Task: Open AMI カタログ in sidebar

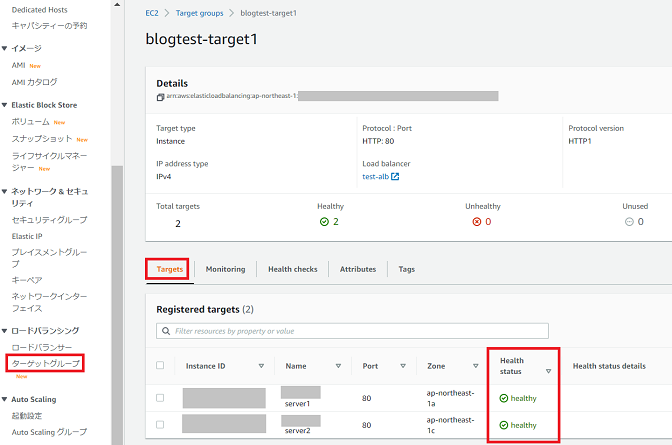Action: point(34,82)
